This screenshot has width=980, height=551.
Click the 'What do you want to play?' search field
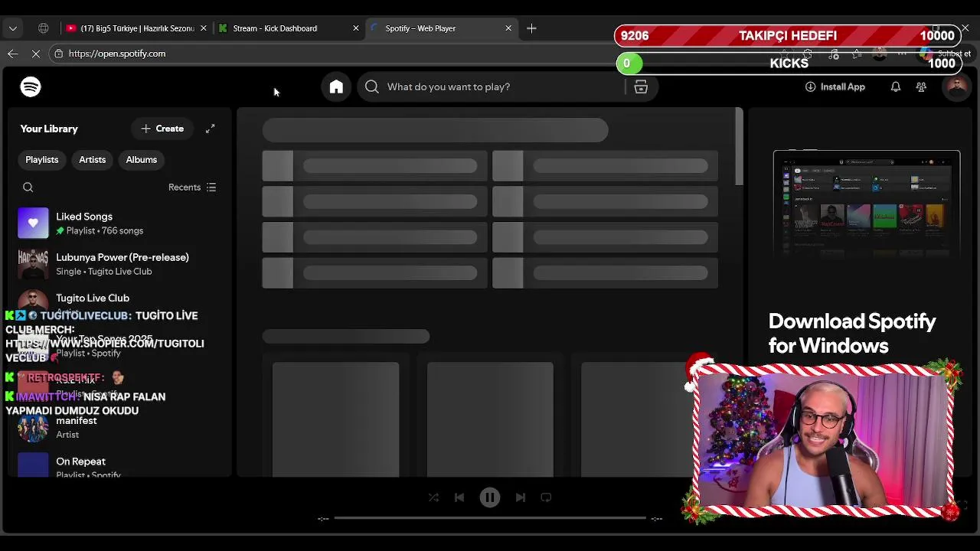click(490, 86)
